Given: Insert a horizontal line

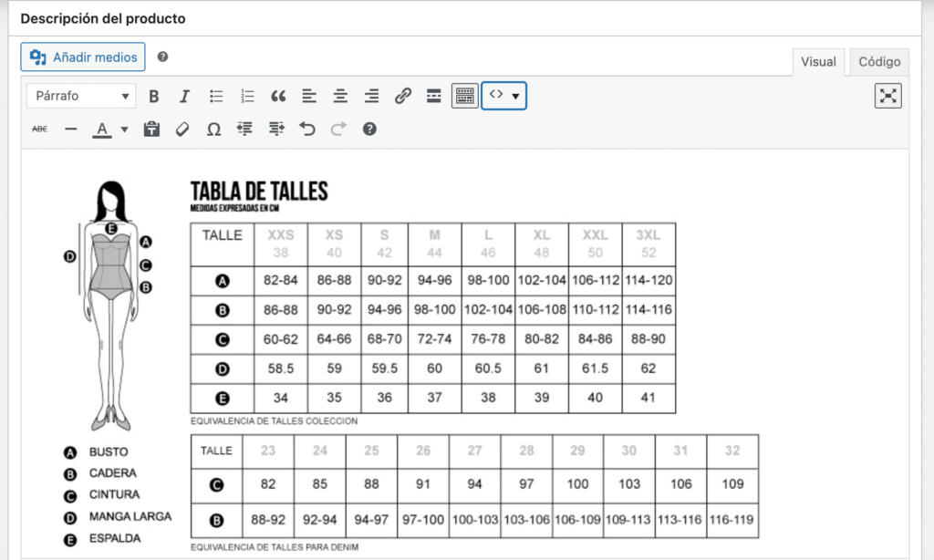Looking at the screenshot, I should point(70,129).
